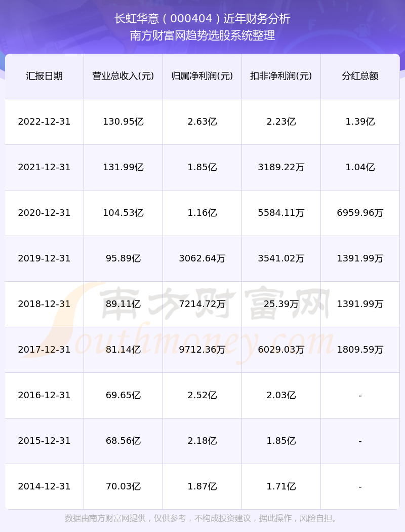Select the 130.95亿 revenue cell
405x532 pixels.
tap(123, 122)
